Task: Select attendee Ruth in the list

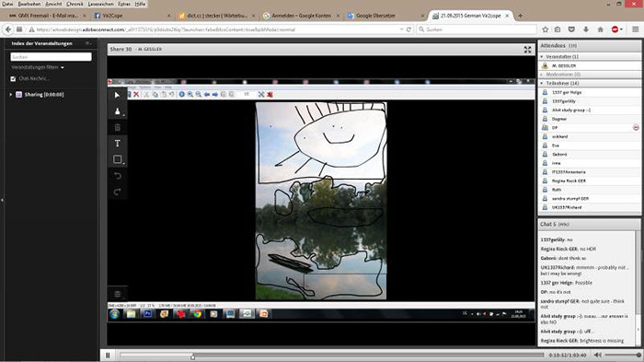Action: (590, 190)
